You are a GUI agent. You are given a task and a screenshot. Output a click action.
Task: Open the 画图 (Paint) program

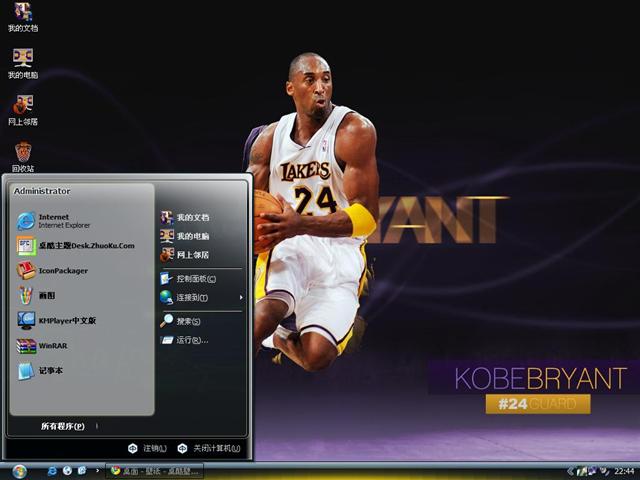(46, 296)
